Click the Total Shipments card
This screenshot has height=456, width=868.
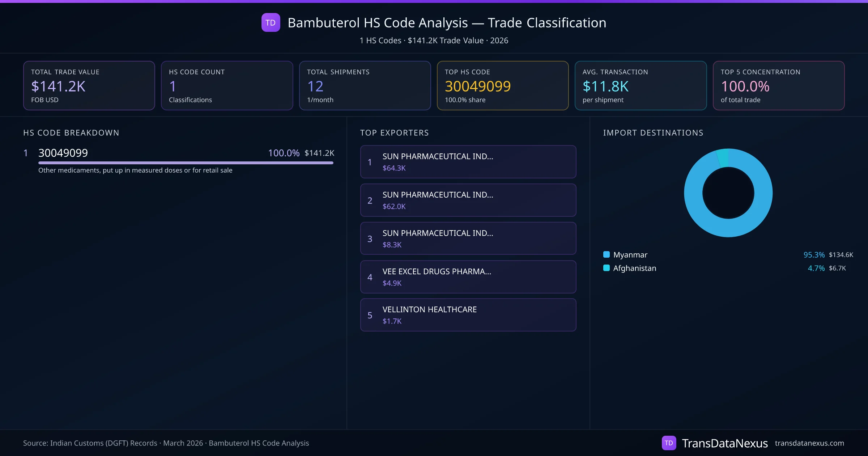[365, 85]
